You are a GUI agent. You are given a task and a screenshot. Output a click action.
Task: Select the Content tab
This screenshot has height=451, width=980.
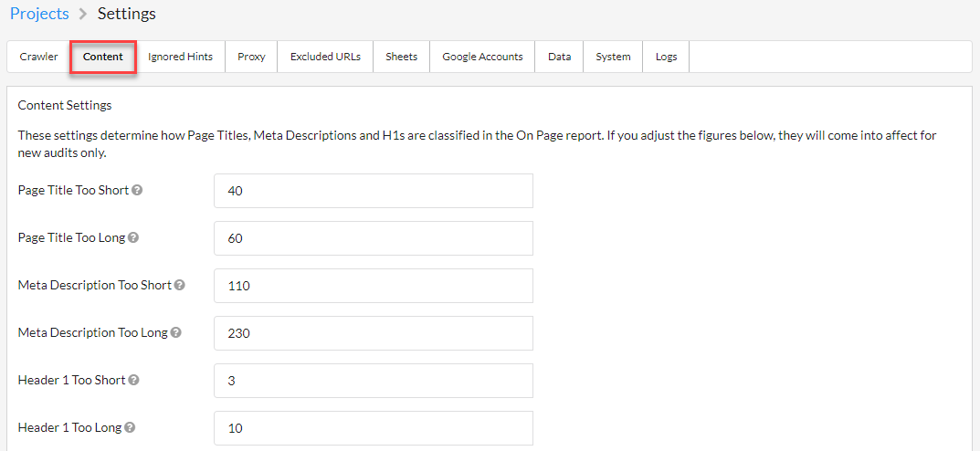103,57
